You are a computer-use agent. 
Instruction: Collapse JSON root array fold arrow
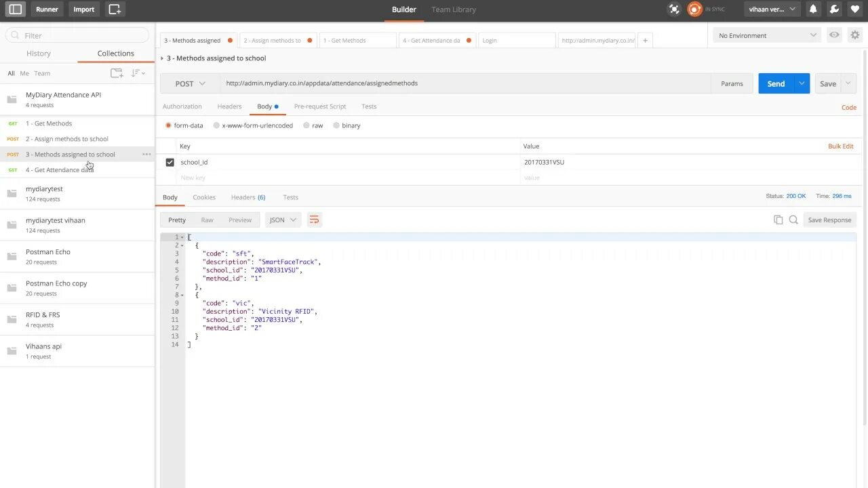[182, 237]
